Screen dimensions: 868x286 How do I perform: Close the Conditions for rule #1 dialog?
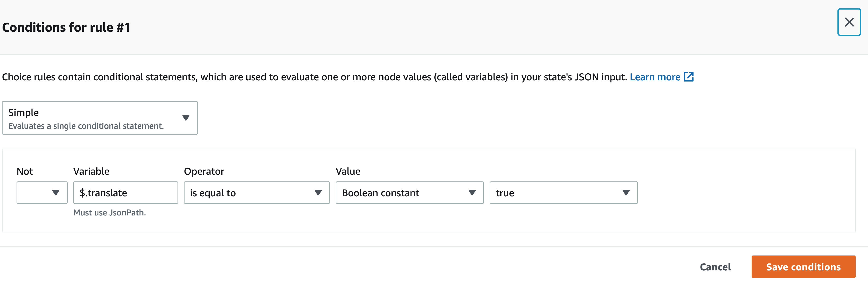coord(849,22)
